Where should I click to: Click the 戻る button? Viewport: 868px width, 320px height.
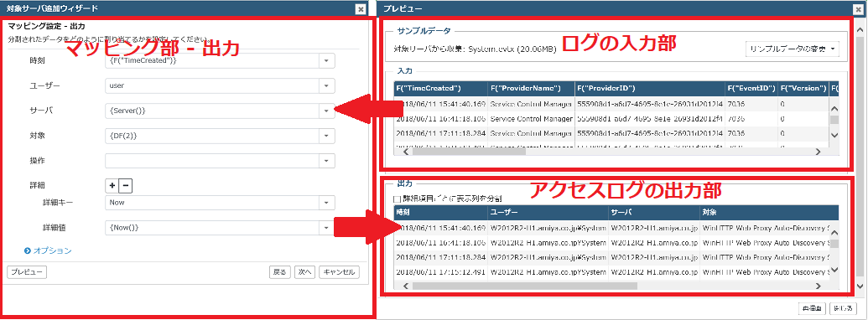tap(279, 272)
